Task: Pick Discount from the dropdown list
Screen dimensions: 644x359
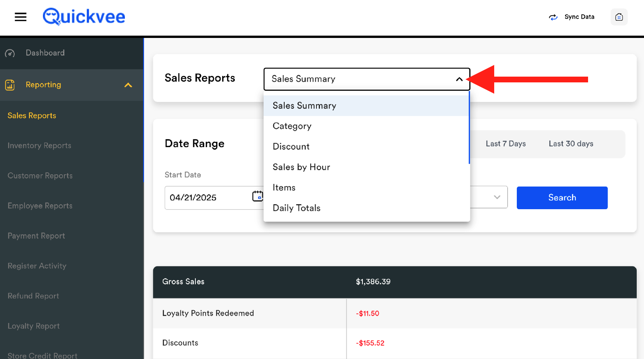Action: 291,147
